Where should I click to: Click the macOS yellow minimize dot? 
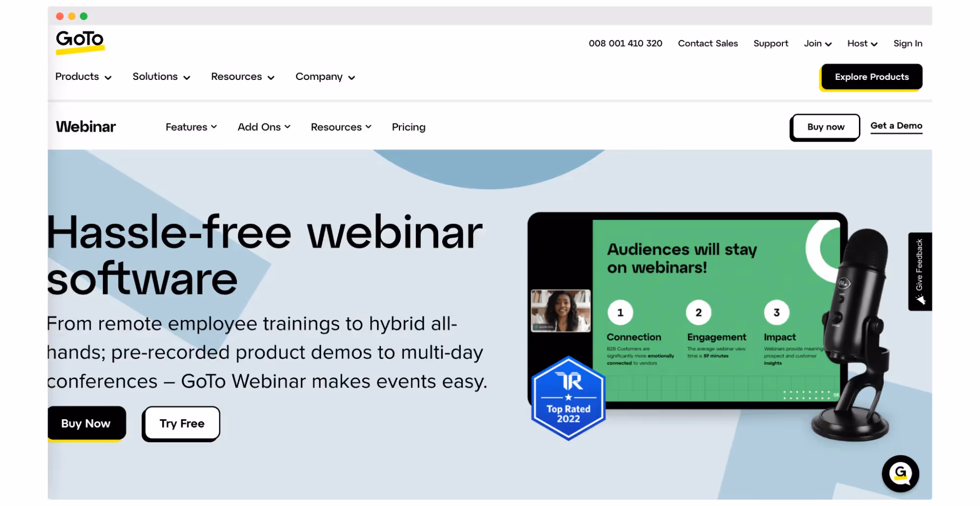coord(72,16)
